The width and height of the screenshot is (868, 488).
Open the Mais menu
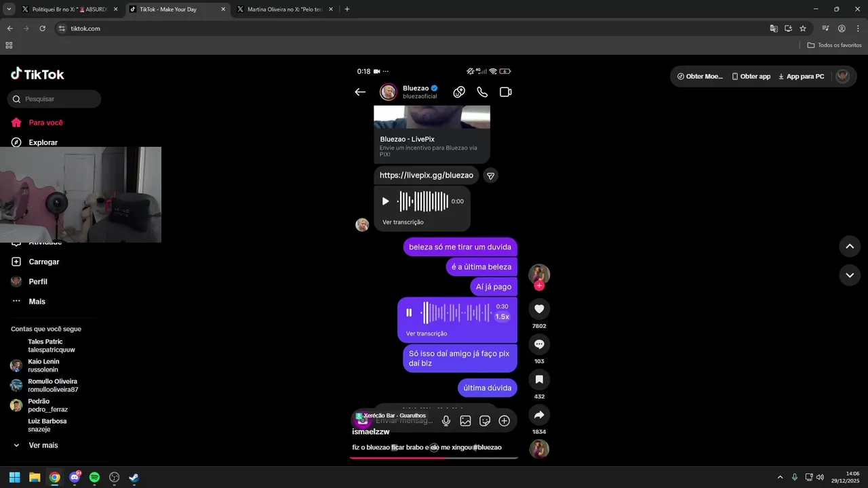point(37,301)
